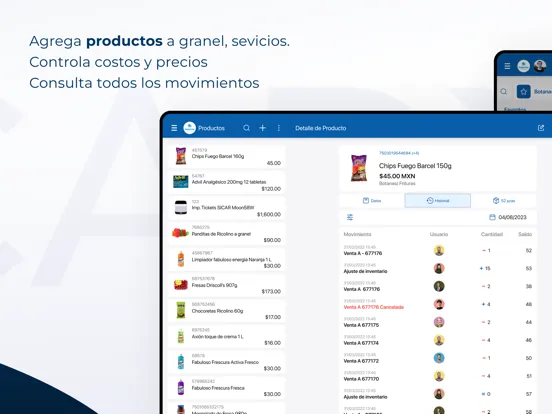Click user avatar in the Venta A 677175 row
This screenshot has height=414, width=552.
coord(439,322)
